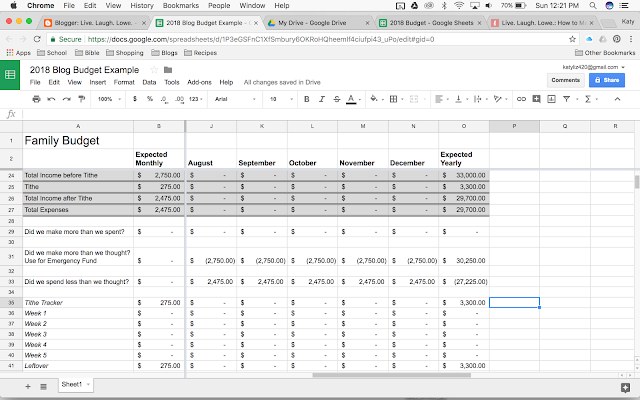Click the horizontal scrollbar thumb

coord(391,375)
